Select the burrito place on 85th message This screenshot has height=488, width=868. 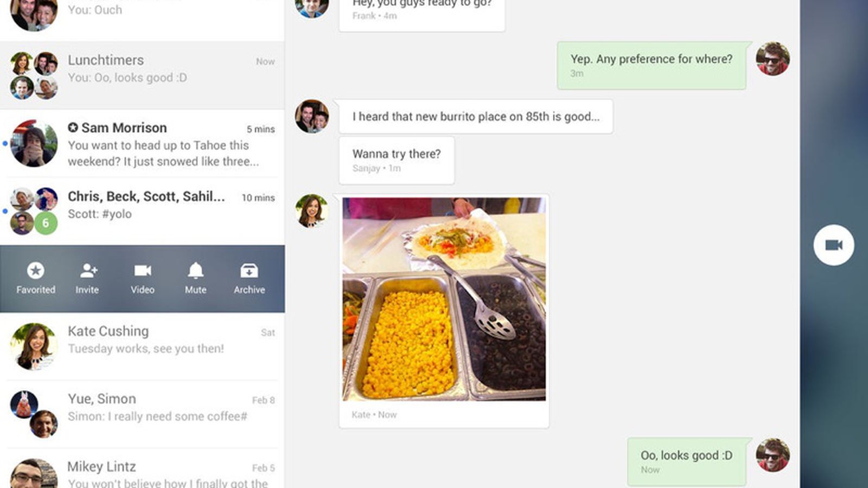click(476, 117)
